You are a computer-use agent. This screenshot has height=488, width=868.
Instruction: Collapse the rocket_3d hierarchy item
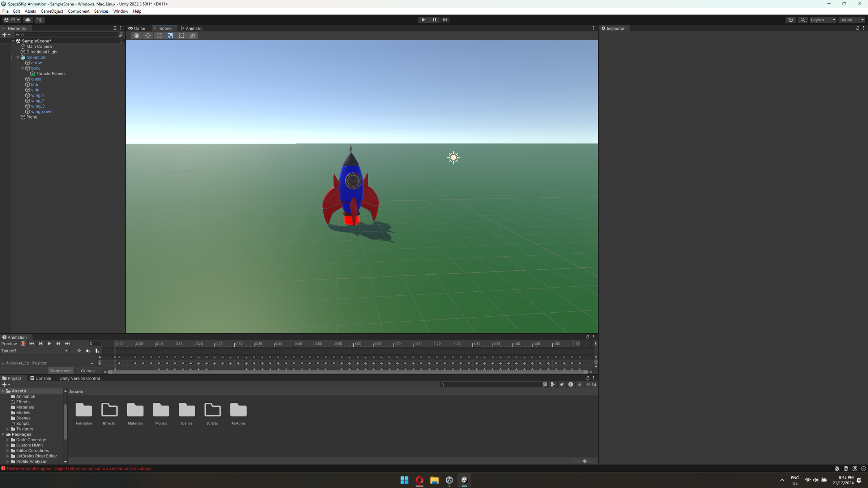(17, 57)
